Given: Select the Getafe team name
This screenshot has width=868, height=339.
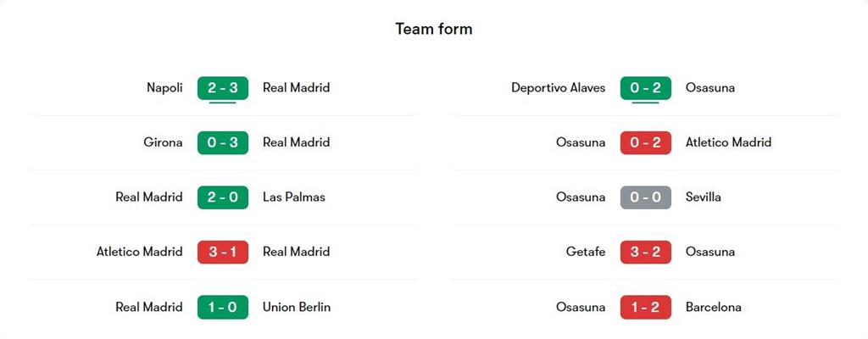Looking at the screenshot, I should 586,252.
